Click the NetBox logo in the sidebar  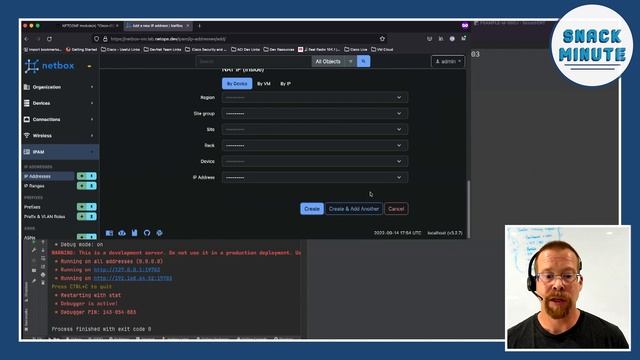pos(49,66)
